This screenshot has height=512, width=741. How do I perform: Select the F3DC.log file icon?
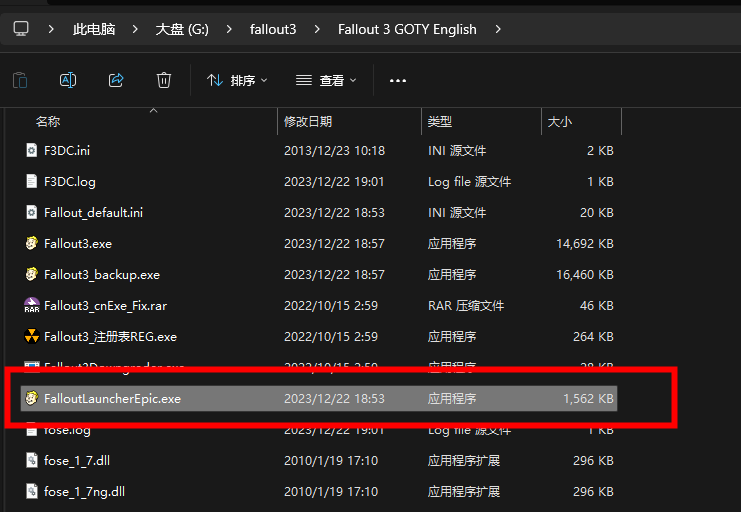[32, 182]
